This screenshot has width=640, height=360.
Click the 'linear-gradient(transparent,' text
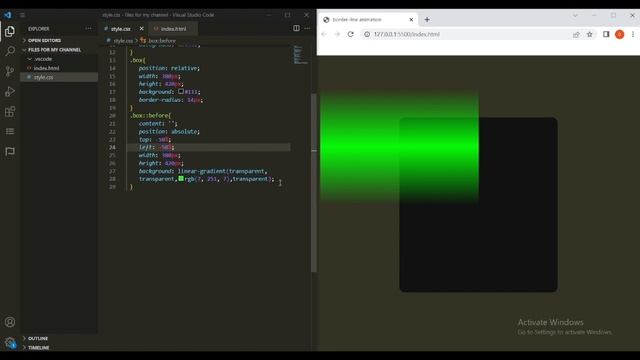pyautogui.click(x=222, y=171)
